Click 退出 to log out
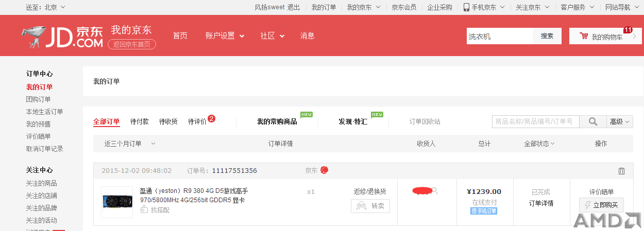644x231 pixels. 293,7
